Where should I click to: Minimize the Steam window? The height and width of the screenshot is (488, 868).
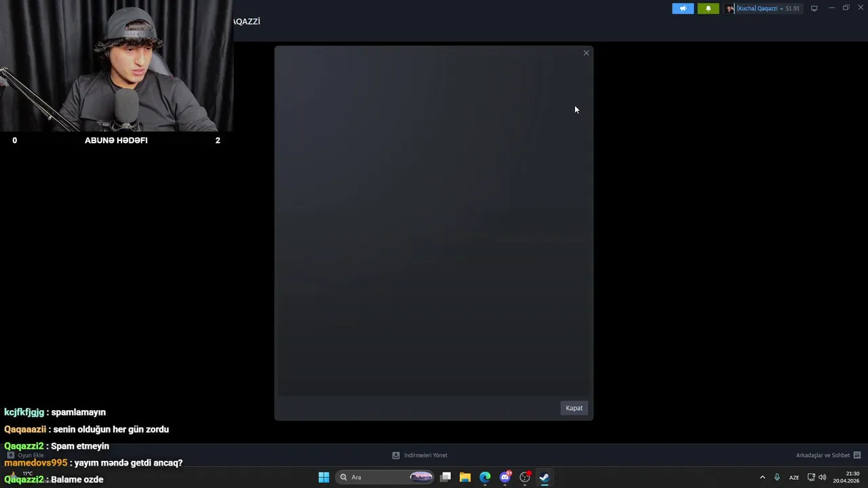coord(831,8)
